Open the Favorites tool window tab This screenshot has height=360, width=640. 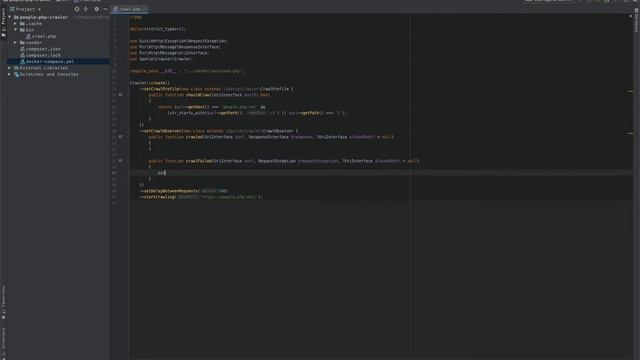click(4, 302)
